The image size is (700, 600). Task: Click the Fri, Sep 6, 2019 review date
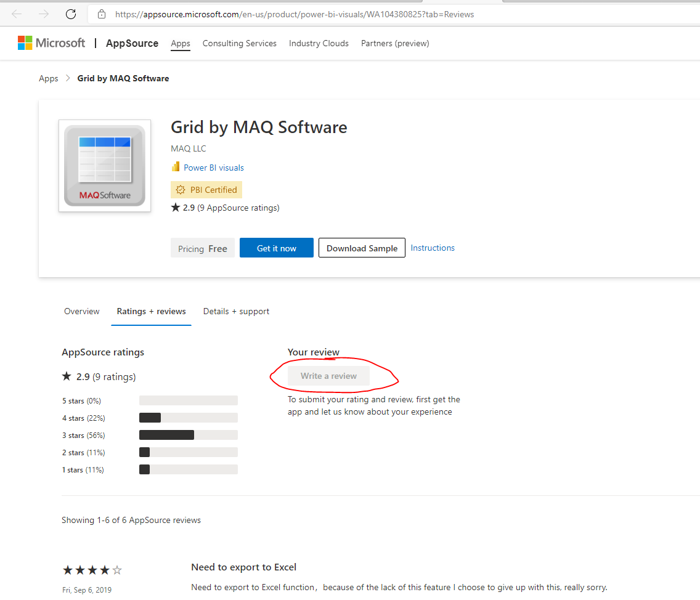pos(87,590)
